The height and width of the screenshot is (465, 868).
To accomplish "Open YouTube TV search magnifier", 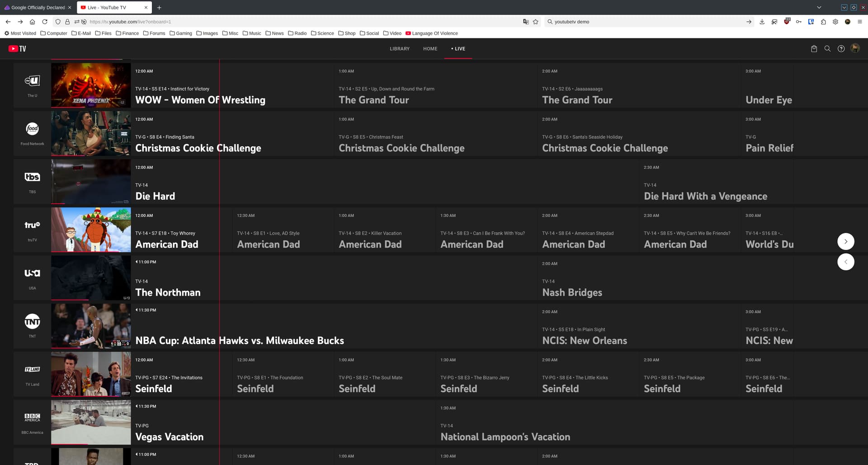I will point(827,49).
